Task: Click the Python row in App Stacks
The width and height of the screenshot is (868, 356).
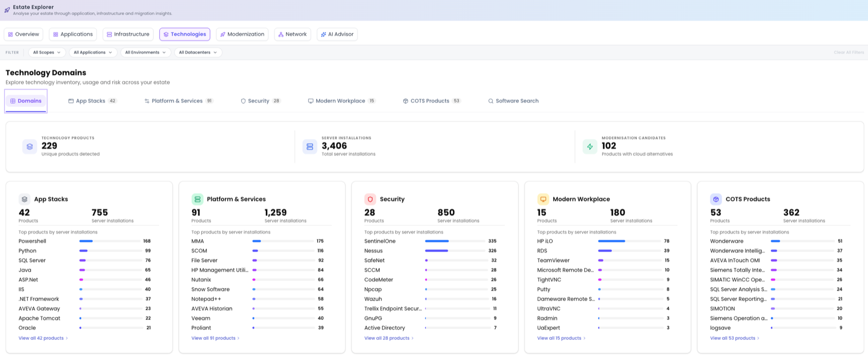Action: tap(85, 251)
